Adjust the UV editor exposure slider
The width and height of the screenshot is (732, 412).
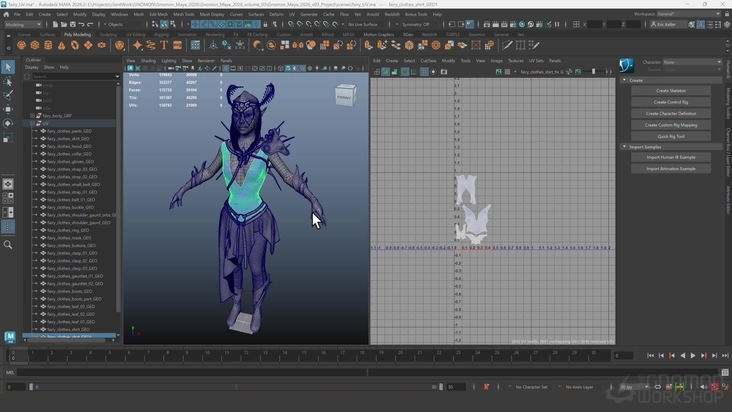[595, 72]
